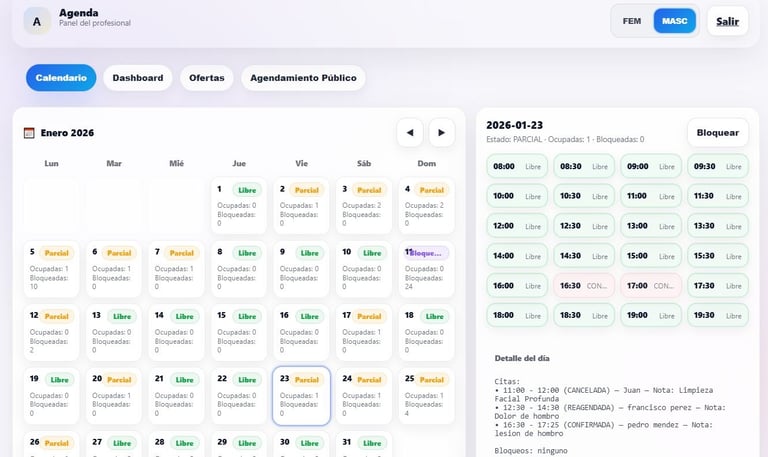The image size is (768, 457).
Task: Click the calendar icon beside Enero 2026
Action: 29,133
